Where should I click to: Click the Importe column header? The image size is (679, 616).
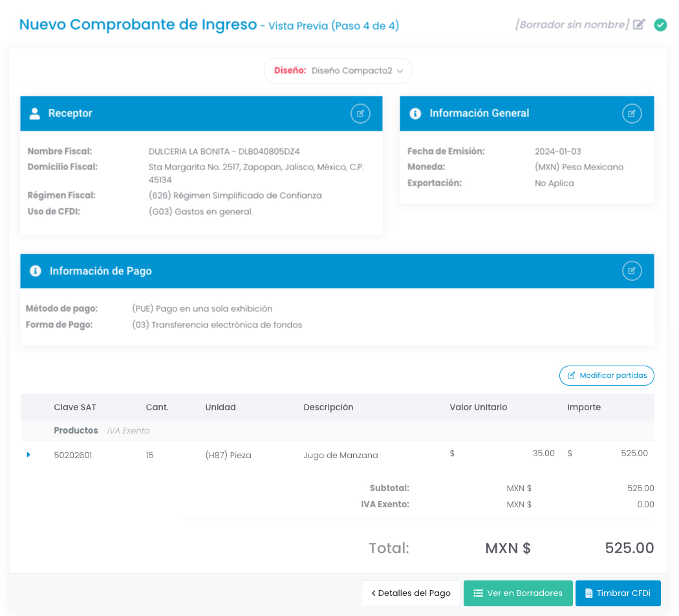point(584,407)
